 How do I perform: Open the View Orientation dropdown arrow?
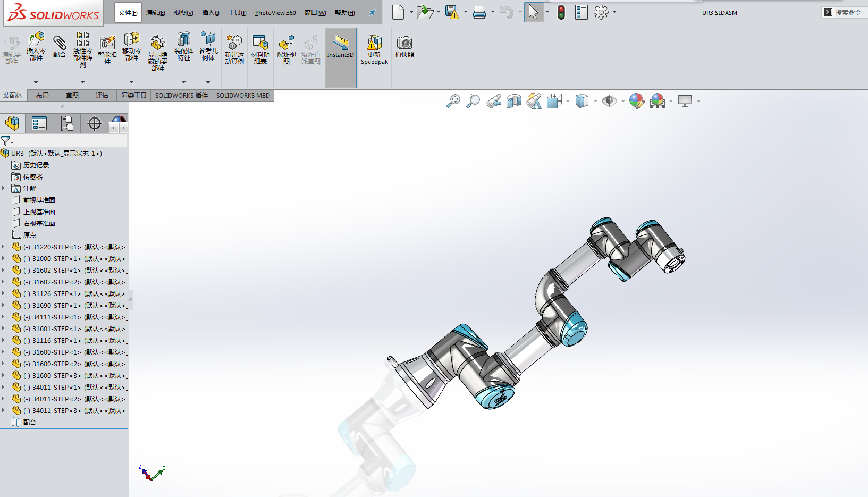(568, 101)
